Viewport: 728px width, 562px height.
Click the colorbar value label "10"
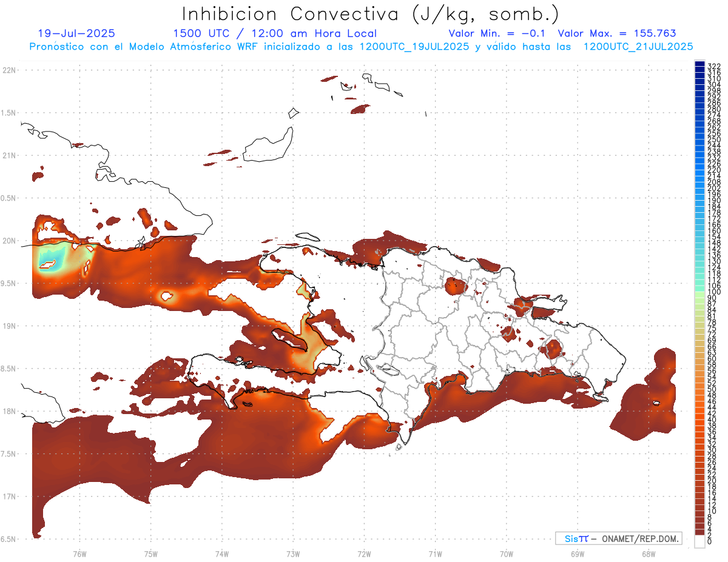click(712, 511)
